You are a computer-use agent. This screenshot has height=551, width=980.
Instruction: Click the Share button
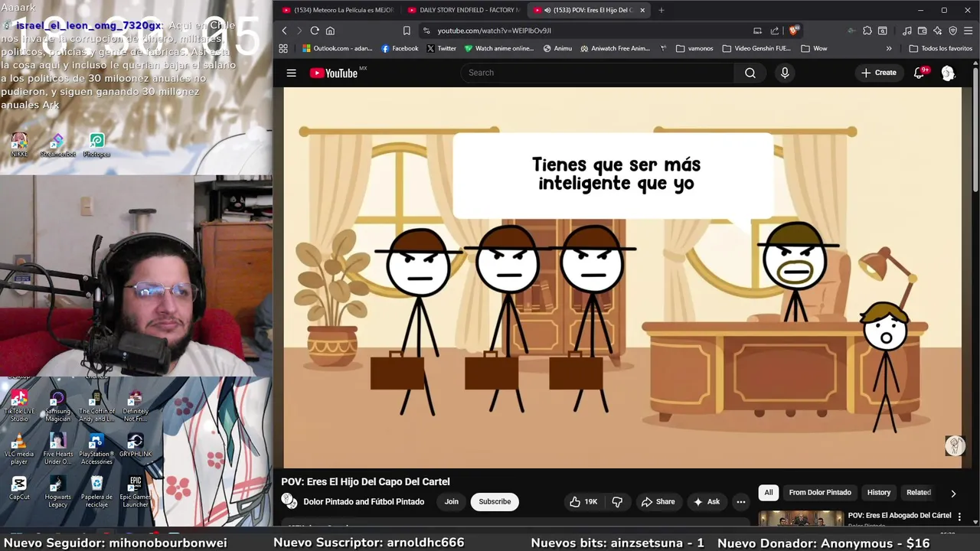658,501
